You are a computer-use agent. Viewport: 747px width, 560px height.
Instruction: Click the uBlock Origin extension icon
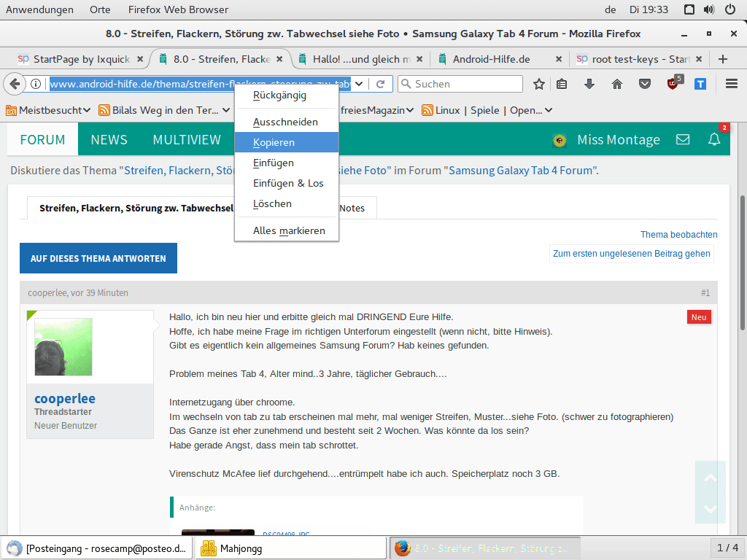pos(673,84)
